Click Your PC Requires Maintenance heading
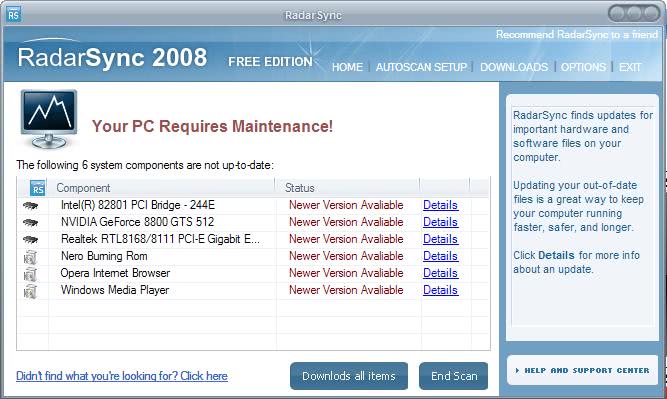This screenshot has width=667, height=399. pyautogui.click(x=212, y=127)
